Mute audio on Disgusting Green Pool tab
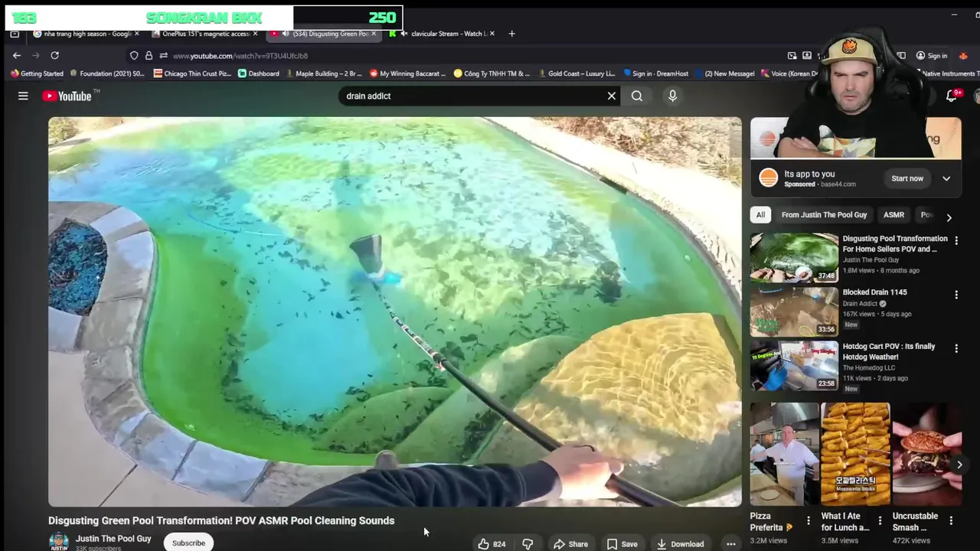This screenshot has width=980, height=551. click(x=286, y=34)
